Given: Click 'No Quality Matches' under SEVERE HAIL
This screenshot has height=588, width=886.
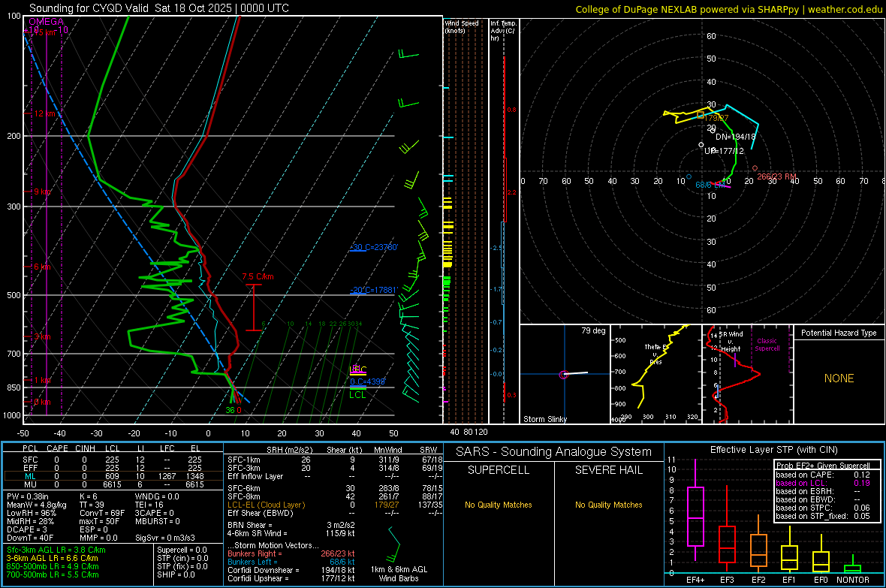Looking at the screenshot, I should [x=608, y=505].
